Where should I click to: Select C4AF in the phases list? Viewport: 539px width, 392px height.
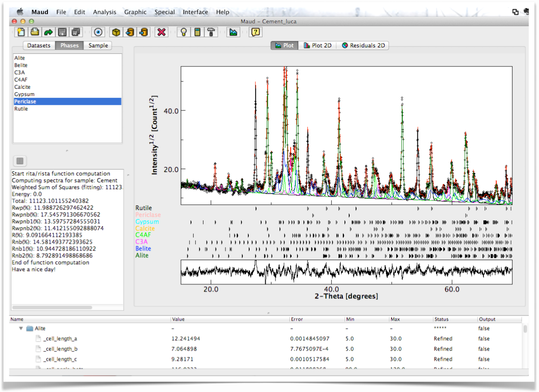pyautogui.click(x=67, y=80)
